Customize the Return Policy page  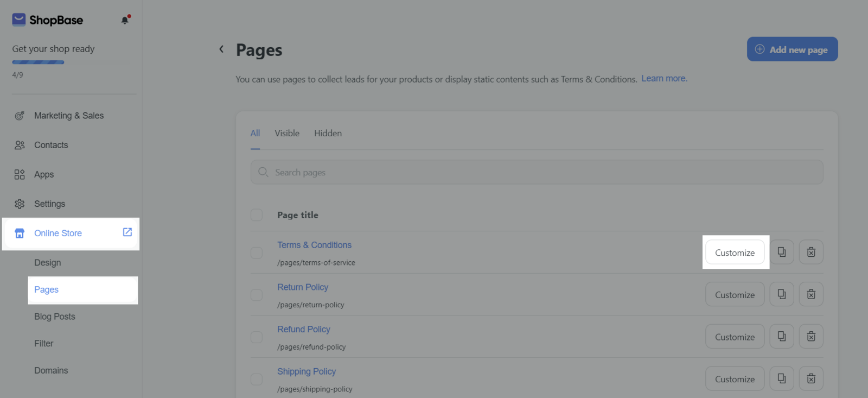pyautogui.click(x=735, y=294)
